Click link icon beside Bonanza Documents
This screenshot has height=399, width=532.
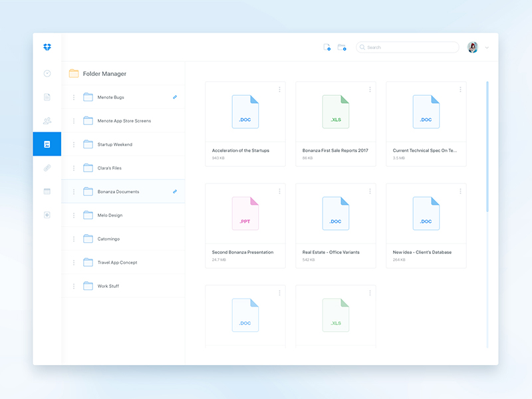[x=175, y=192]
